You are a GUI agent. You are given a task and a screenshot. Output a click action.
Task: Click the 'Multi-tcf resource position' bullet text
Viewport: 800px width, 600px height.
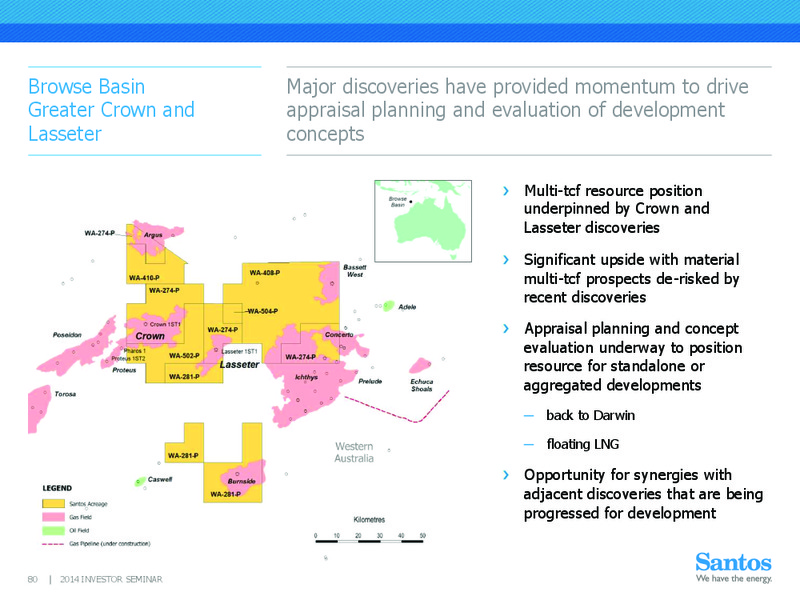tap(616, 209)
